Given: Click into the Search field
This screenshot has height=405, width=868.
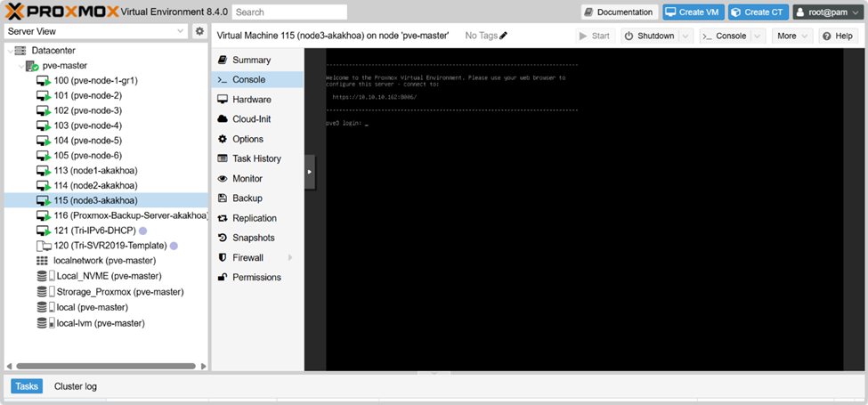Looking at the screenshot, I should click(x=289, y=12).
